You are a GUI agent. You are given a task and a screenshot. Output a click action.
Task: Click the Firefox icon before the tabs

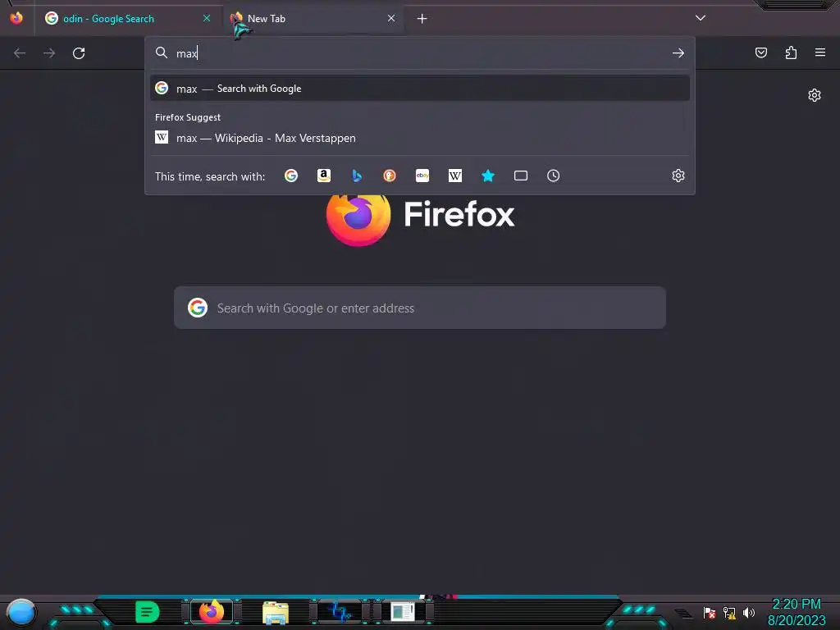tap(16, 18)
